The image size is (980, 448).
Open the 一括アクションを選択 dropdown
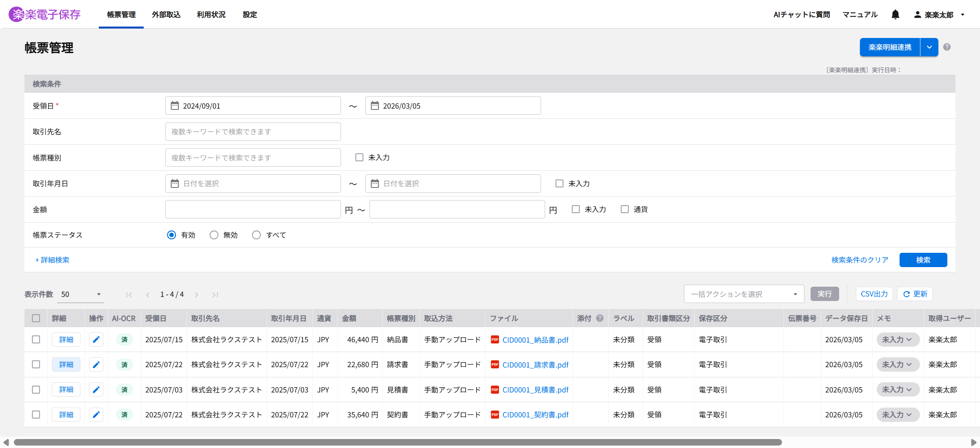[744, 294]
